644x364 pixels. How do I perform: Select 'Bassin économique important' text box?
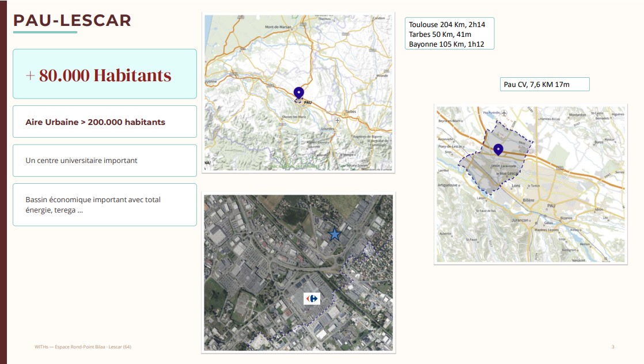[x=105, y=204]
